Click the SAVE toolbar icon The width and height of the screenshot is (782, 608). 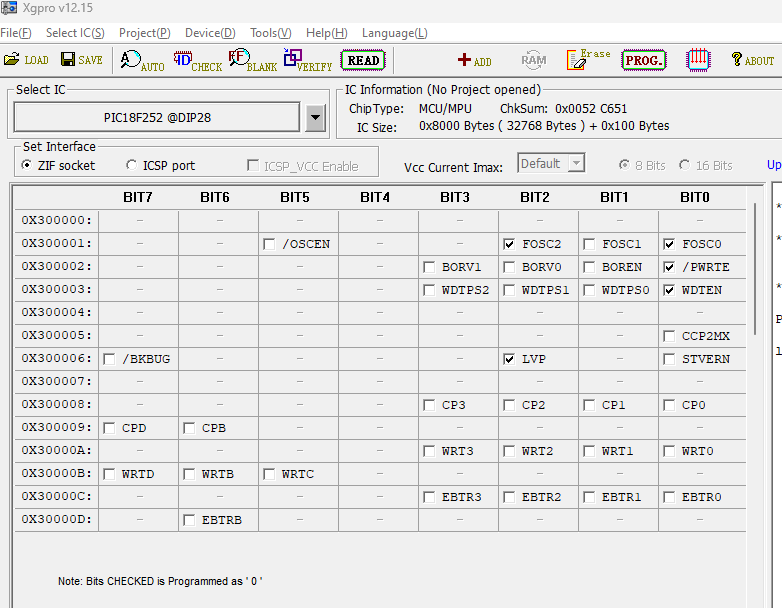(81, 60)
